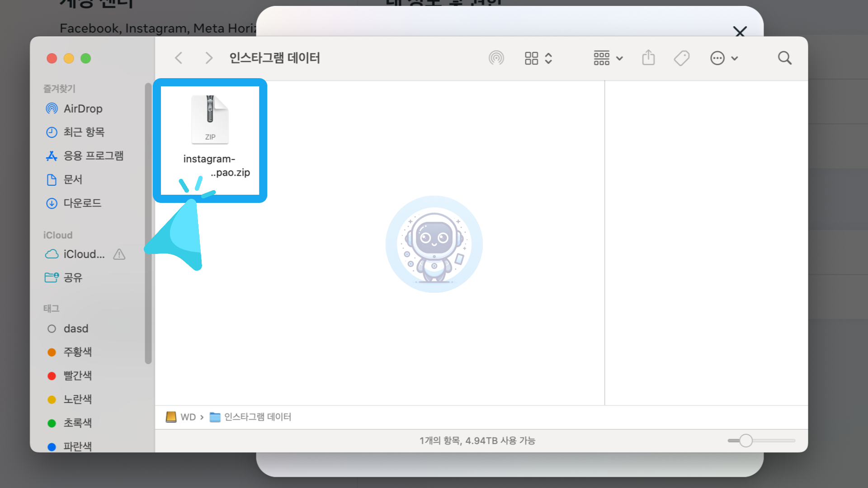Viewport: 868px width, 488px height.
Task: Open AirDrop in sidebar
Action: pyautogui.click(x=83, y=108)
